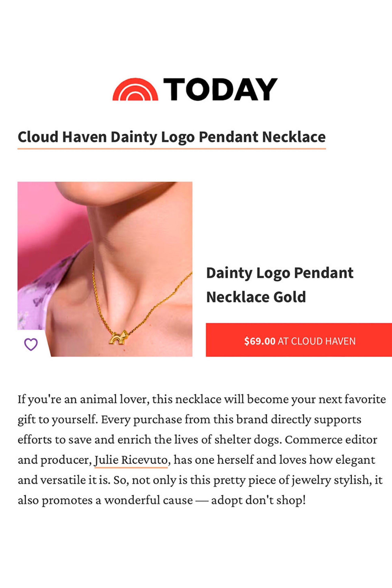Click the $69.00 price text on the red button

260,341
